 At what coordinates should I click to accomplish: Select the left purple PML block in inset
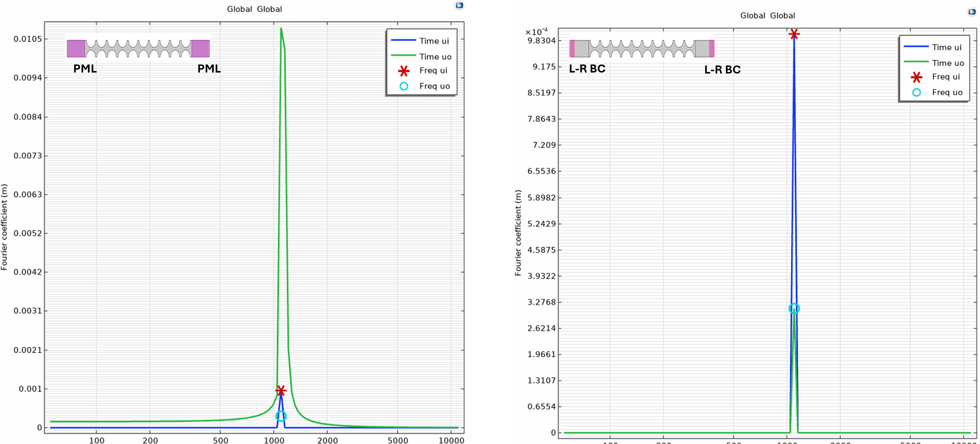tap(76, 49)
